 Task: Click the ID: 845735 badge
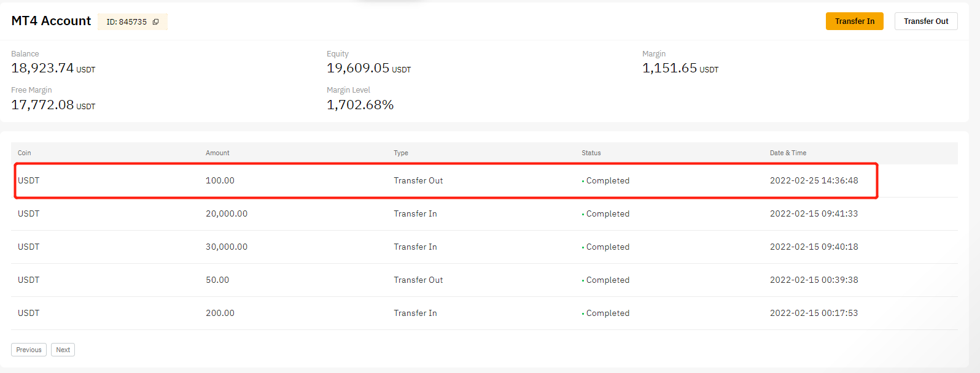pos(126,22)
